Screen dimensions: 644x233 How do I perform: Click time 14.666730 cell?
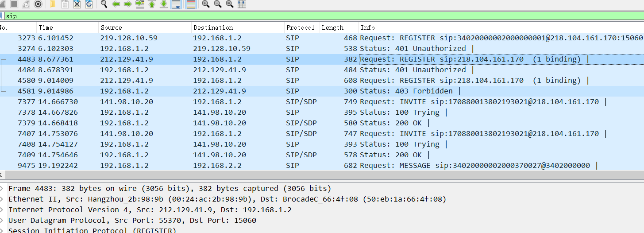[x=58, y=101]
